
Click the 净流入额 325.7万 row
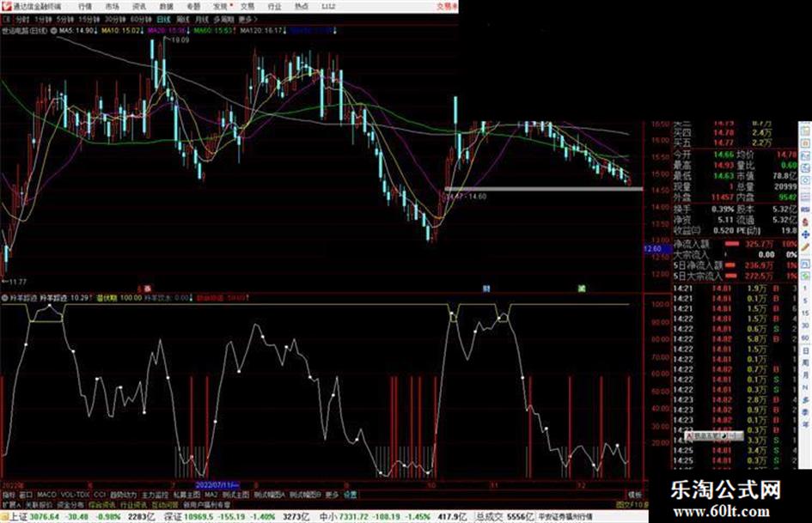click(735, 244)
